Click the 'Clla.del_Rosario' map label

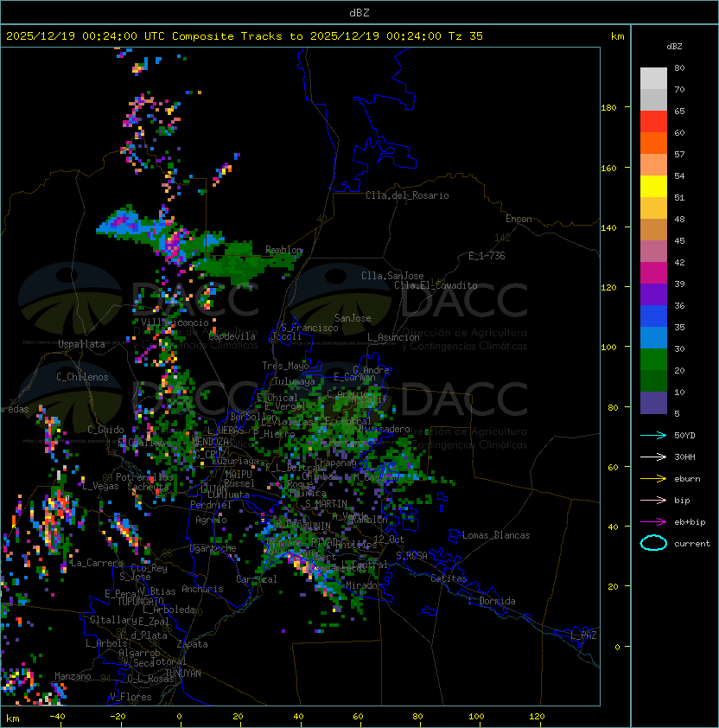point(407,195)
